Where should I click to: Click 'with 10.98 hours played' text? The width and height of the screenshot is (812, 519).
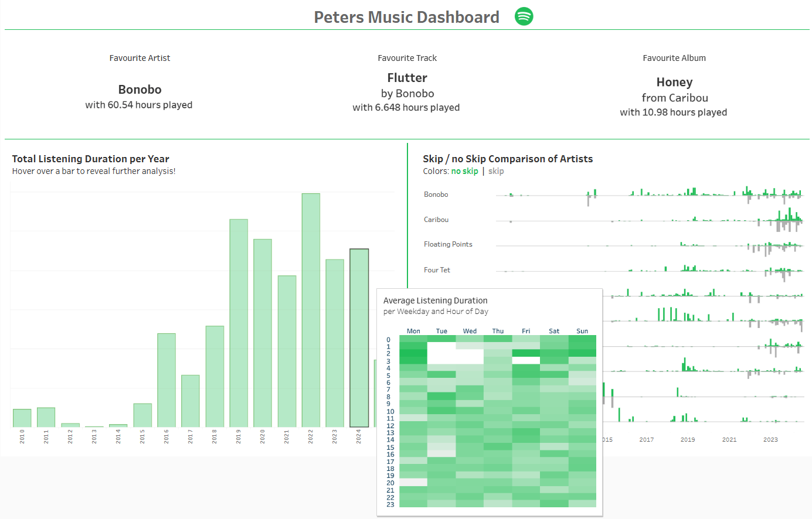[674, 112]
